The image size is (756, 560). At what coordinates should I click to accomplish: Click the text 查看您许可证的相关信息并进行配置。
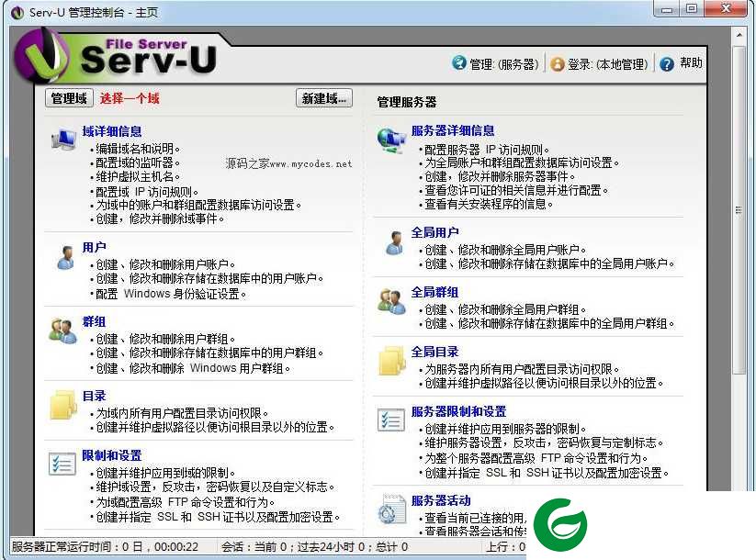coord(516,190)
